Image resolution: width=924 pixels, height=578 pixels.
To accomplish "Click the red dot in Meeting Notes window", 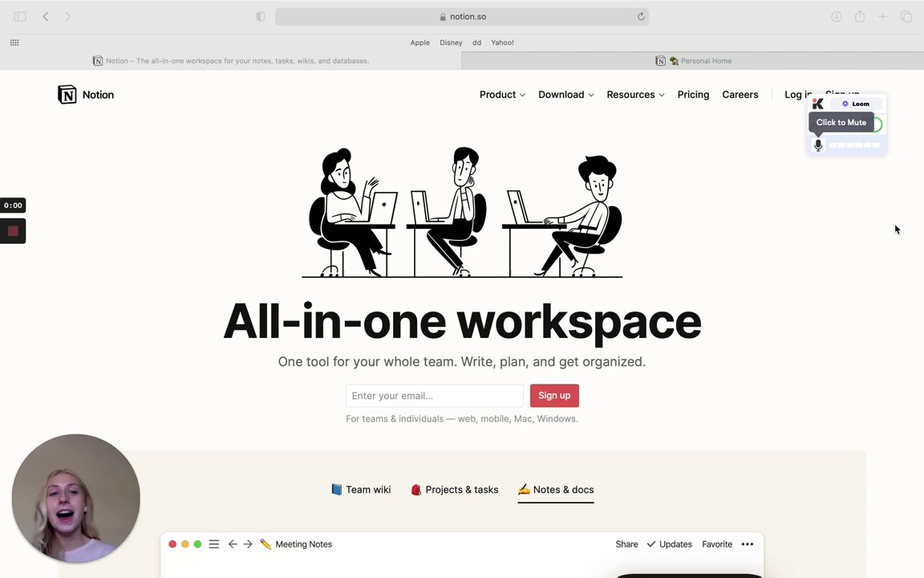I will [x=172, y=543].
